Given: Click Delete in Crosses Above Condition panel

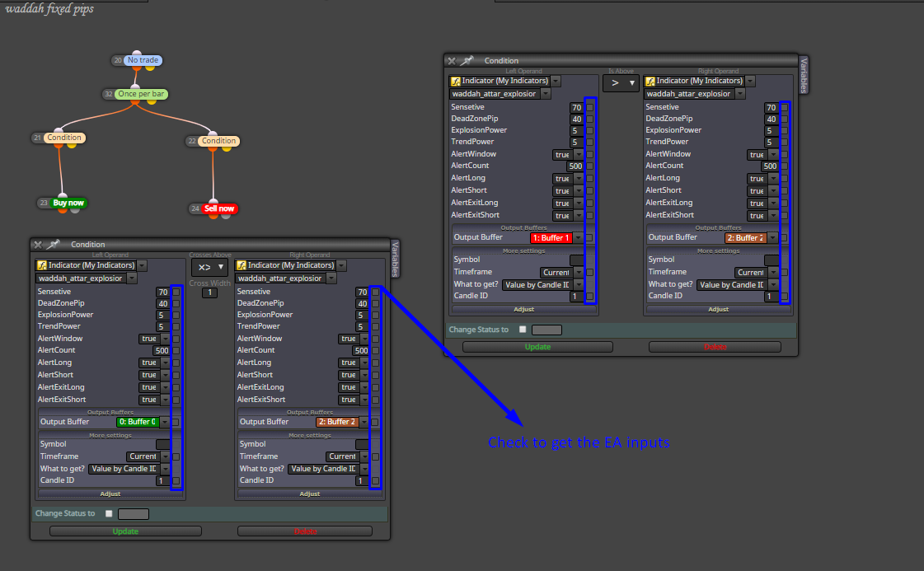Looking at the screenshot, I should [x=305, y=531].
